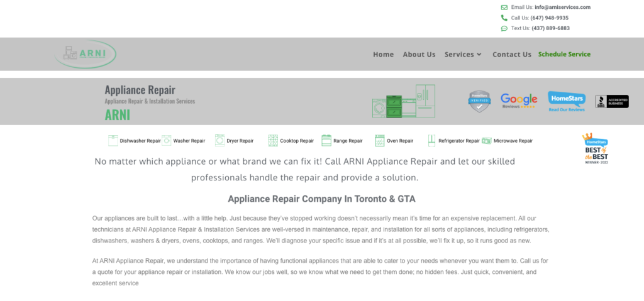Click 'Appliance Repair & Installation Services' subtitle
This screenshot has width=644, height=301.
click(150, 101)
